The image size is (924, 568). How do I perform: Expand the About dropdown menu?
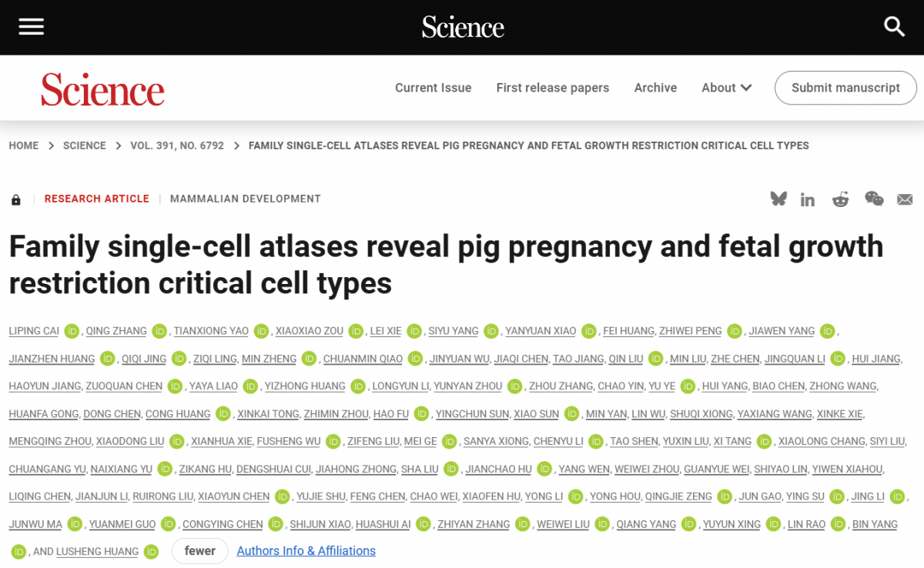point(726,88)
